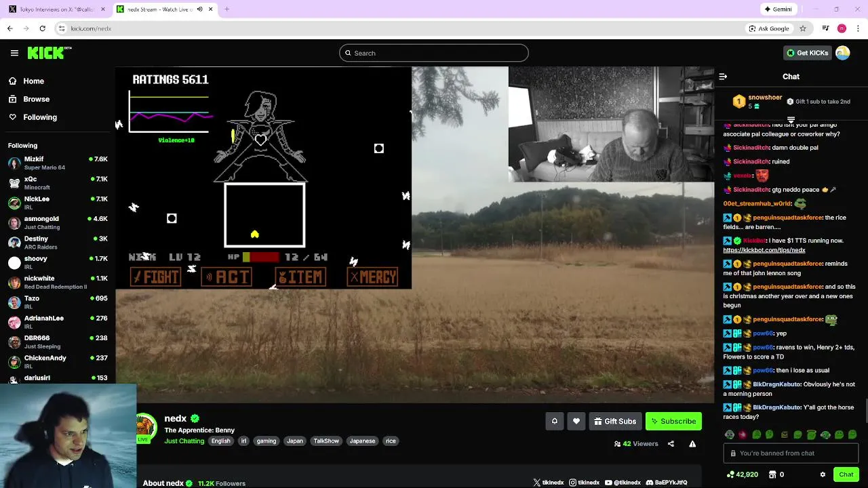868x488 pixels.
Task: Click the Get KICKs button
Action: (x=807, y=53)
